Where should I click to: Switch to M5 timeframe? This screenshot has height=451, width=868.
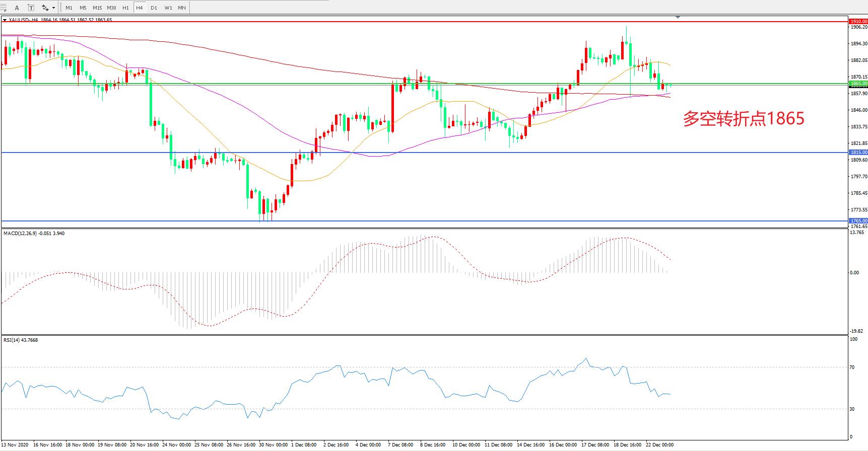pyautogui.click(x=83, y=8)
